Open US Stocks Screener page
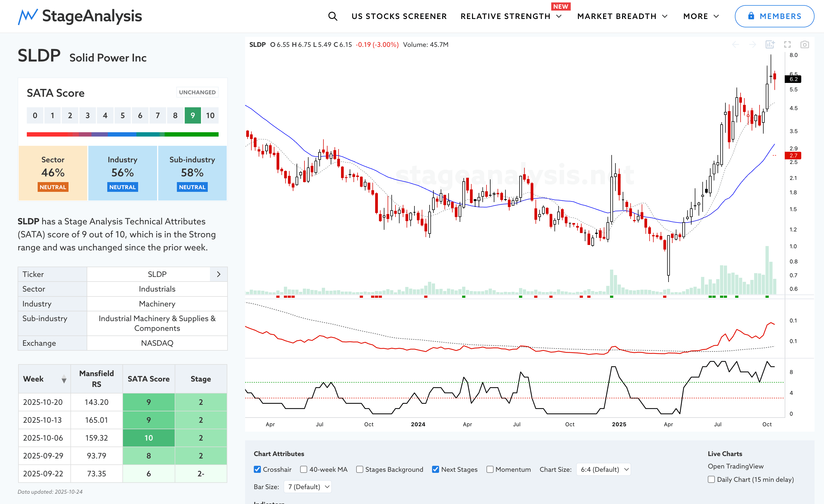The width and height of the screenshot is (824, 504). coord(399,16)
